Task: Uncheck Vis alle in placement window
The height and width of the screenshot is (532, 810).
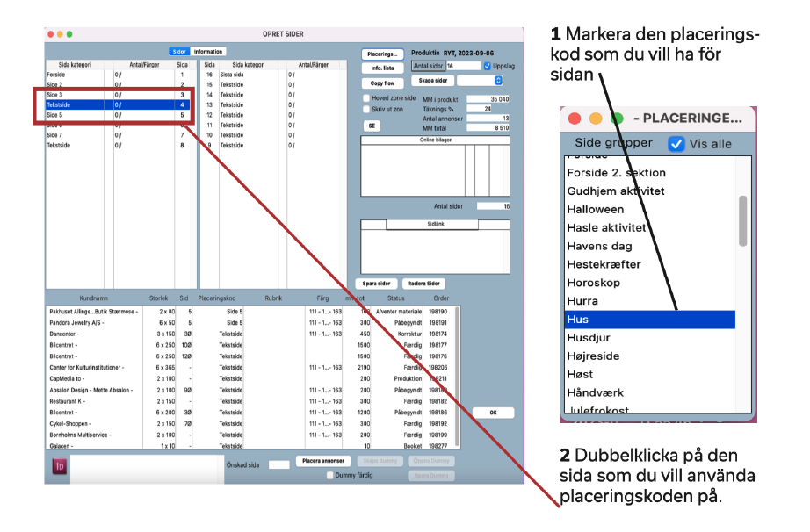Action: pos(676,144)
